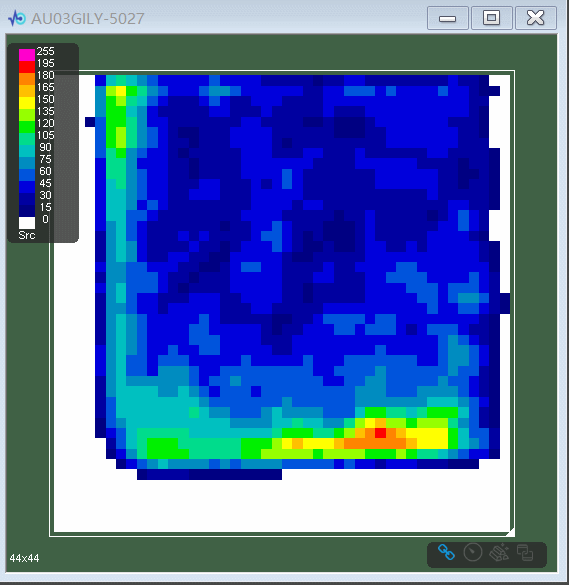Click the 'AU03GILY-5027' window title
This screenshot has width=569, height=585.
[x=88, y=19]
